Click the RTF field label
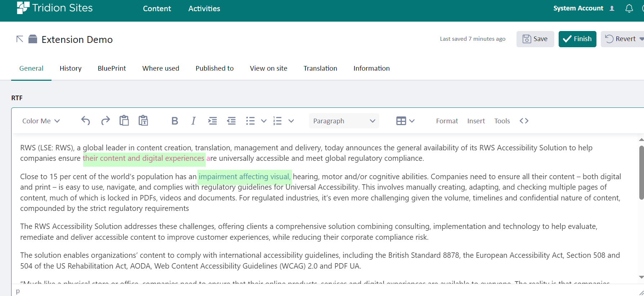The image size is (644, 296). pos(17,98)
